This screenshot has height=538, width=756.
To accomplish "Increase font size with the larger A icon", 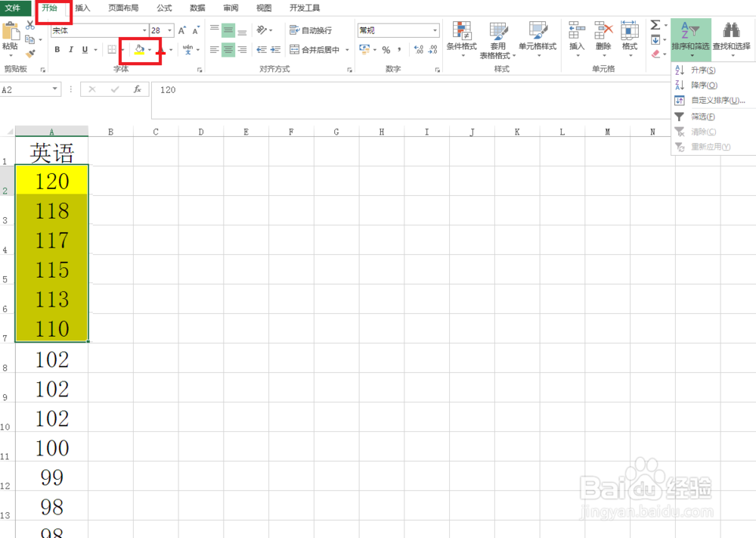I will pos(181,30).
